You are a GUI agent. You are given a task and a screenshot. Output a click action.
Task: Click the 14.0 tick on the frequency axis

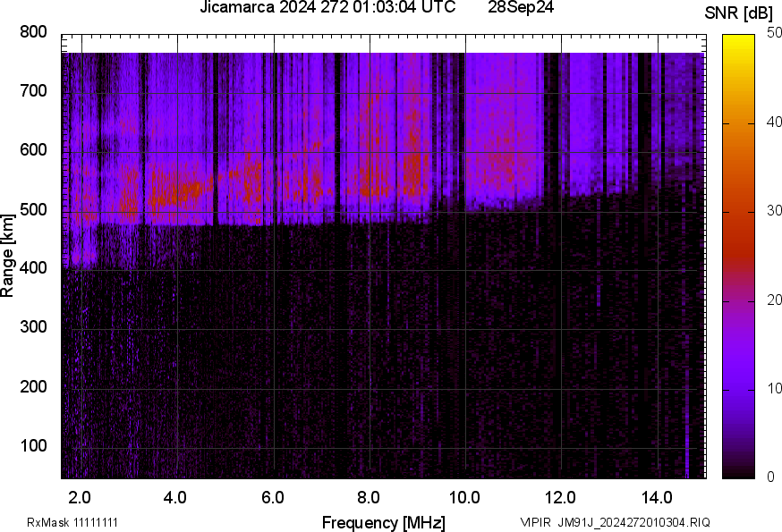657,496
